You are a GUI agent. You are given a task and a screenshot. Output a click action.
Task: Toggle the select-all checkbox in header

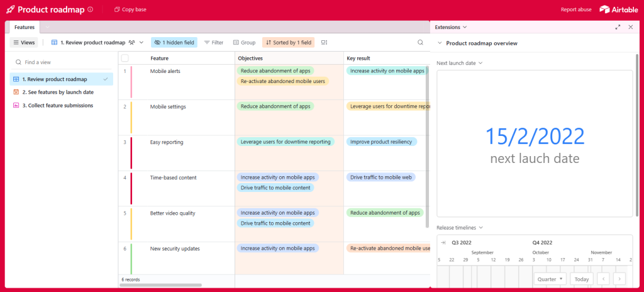(x=125, y=58)
